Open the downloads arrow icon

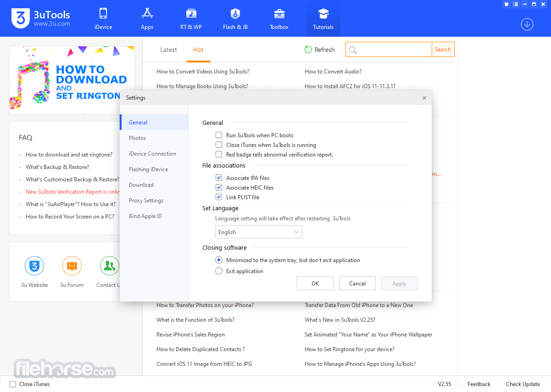[527, 24]
